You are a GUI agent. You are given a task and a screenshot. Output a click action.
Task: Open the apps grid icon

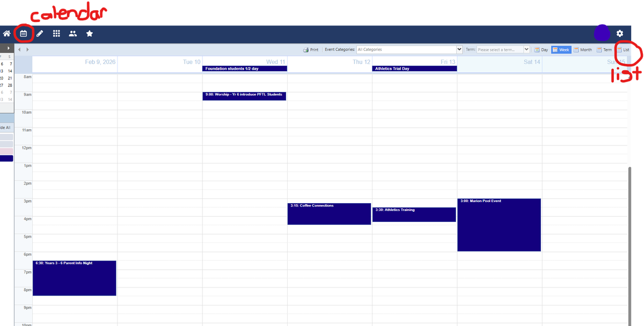click(x=56, y=33)
